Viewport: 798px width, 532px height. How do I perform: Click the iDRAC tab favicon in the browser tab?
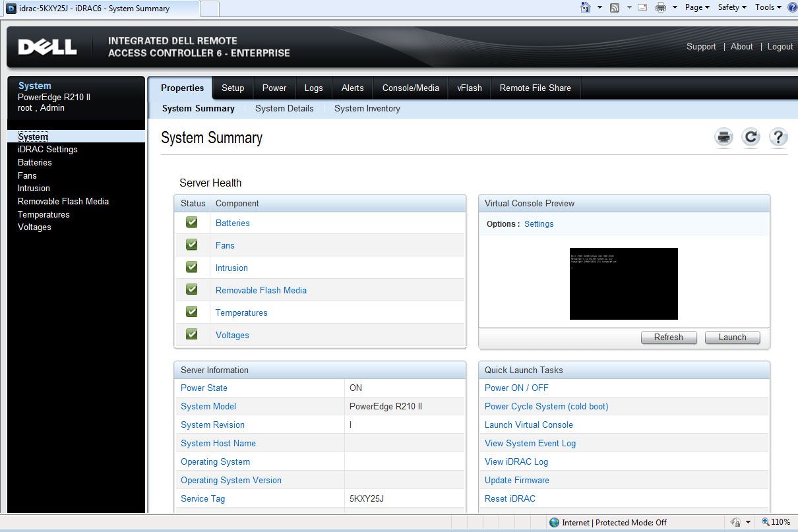click(11, 9)
